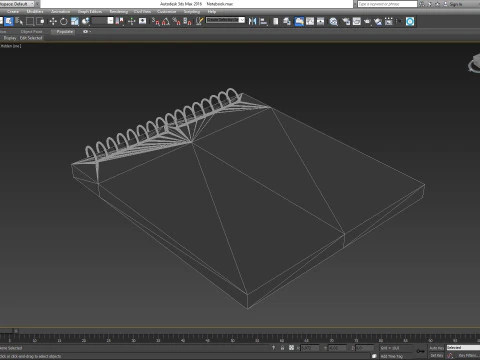Viewport: 480px width, 360px height.
Task: Click the Add Time Tag button
Action: click(391, 356)
